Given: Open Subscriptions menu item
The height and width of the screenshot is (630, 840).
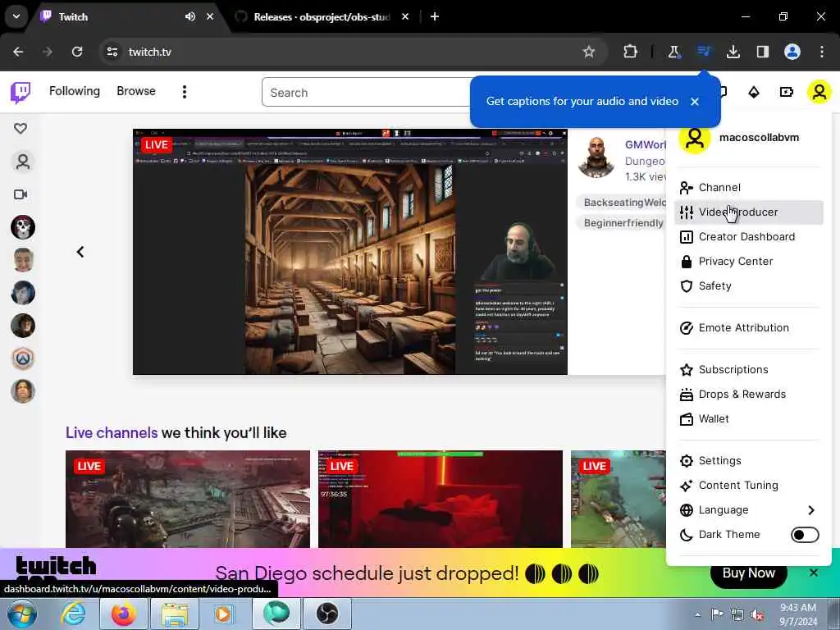Looking at the screenshot, I should (748, 370).
